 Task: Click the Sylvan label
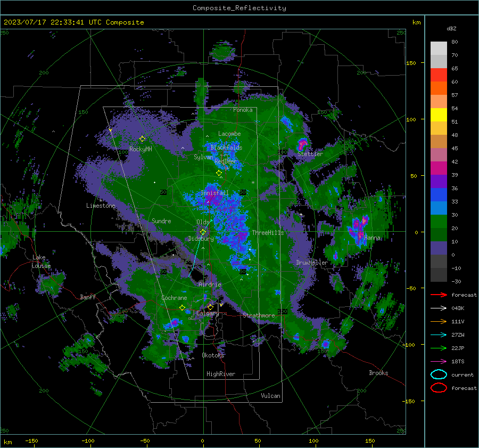point(203,157)
